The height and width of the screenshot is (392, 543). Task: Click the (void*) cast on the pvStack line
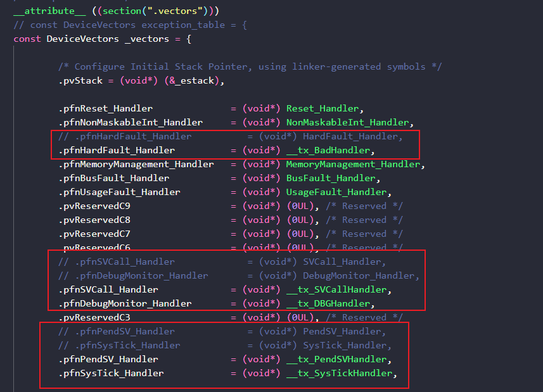tap(139, 80)
